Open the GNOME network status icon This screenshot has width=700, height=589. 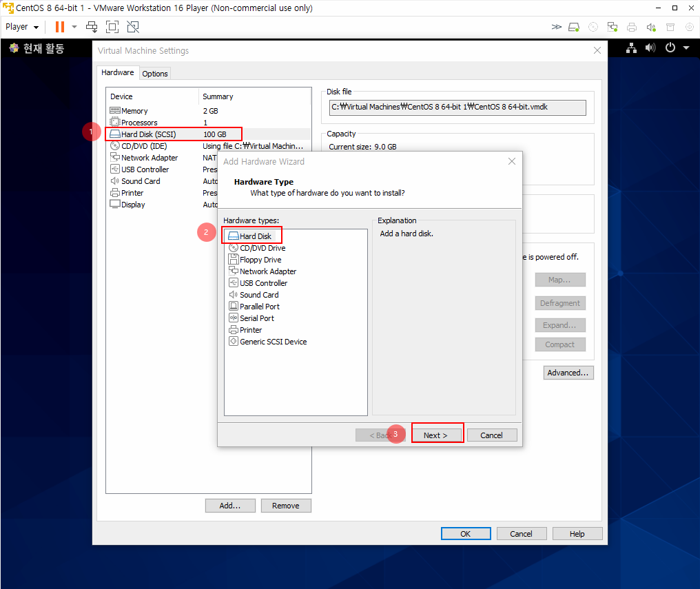coord(631,48)
